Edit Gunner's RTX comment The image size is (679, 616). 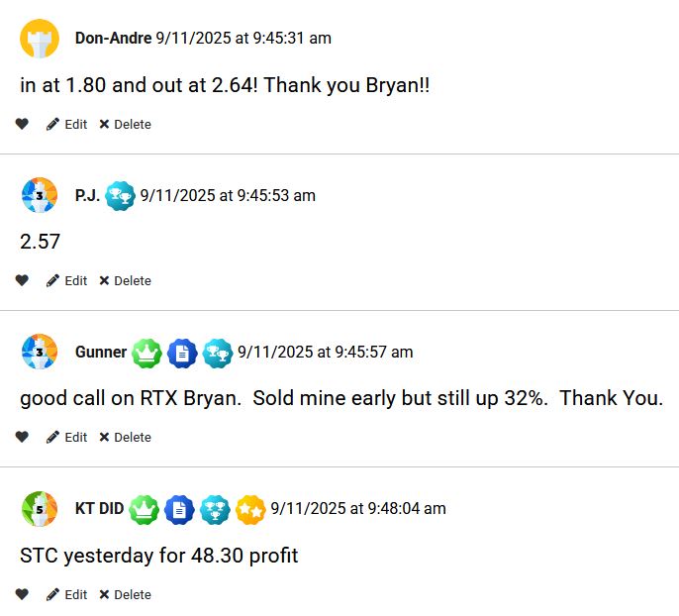(67, 438)
